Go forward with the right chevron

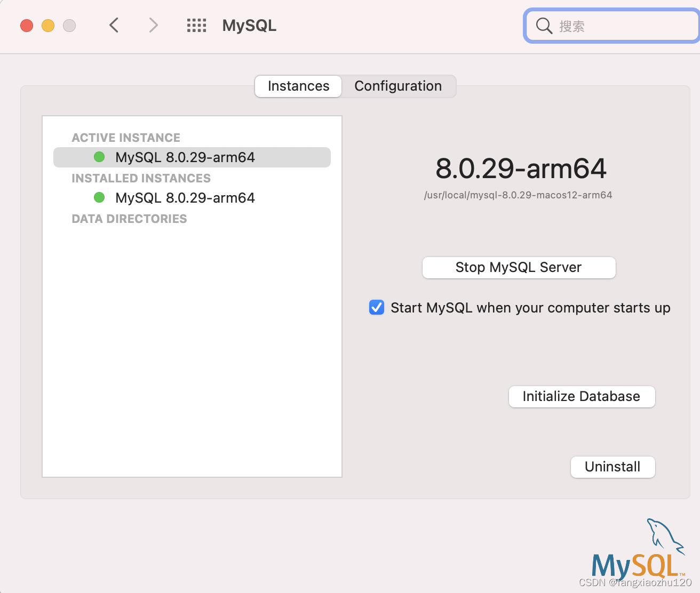tap(153, 25)
